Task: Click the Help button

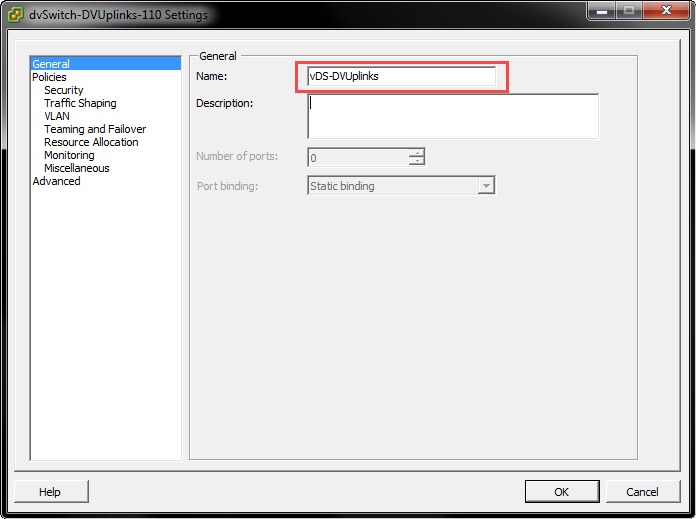Action: [51, 491]
